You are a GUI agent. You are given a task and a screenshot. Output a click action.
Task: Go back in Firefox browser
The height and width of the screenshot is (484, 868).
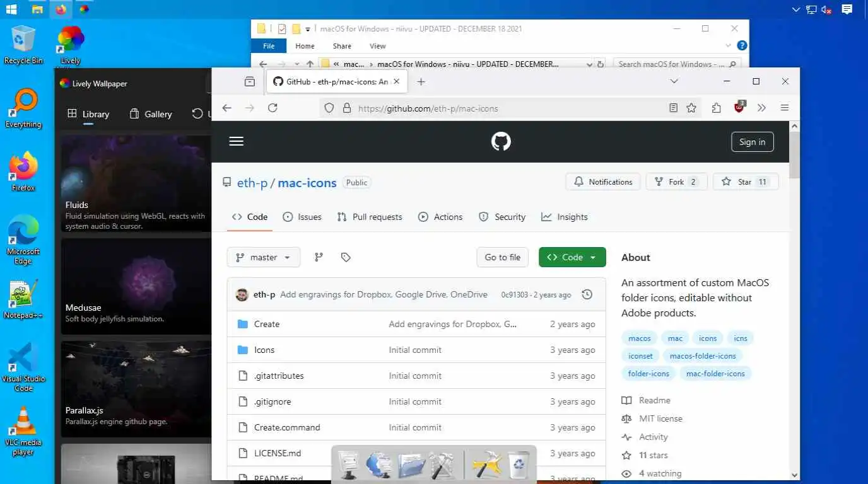click(227, 108)
